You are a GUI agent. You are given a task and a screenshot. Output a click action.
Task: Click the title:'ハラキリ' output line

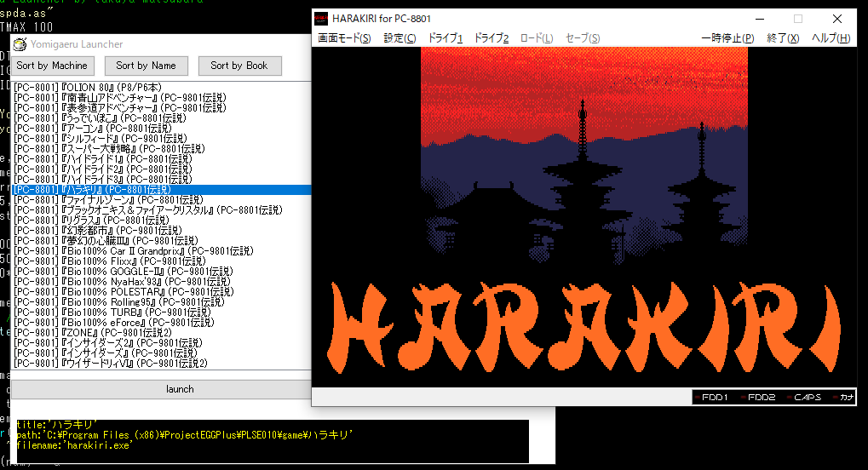pos(57,425)
